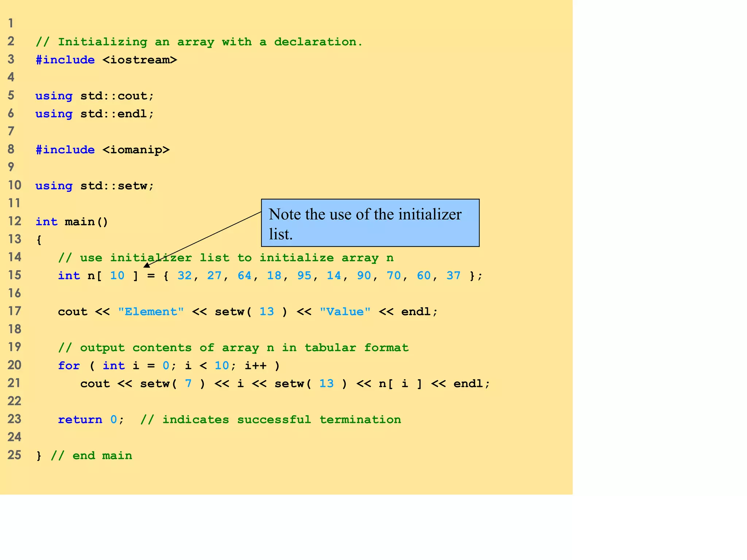
Task: Click the for keyword on line 20
Action: click(69, 366)
